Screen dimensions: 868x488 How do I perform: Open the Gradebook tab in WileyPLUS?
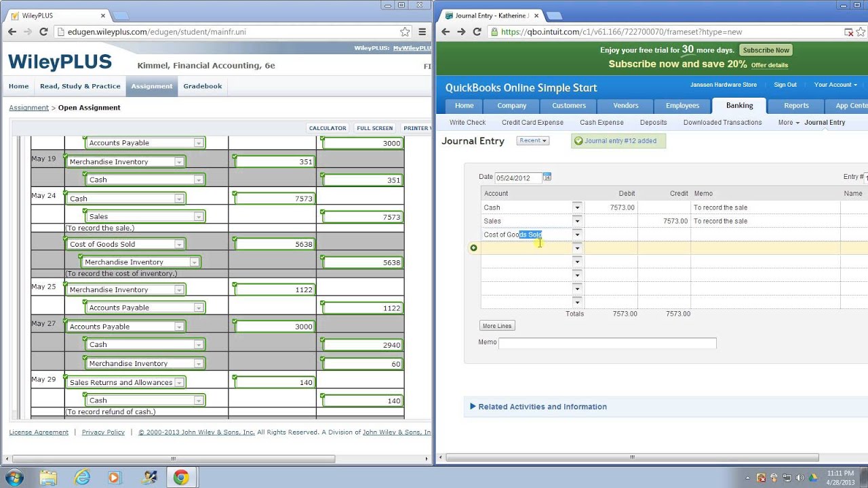(x=203, y=86)
